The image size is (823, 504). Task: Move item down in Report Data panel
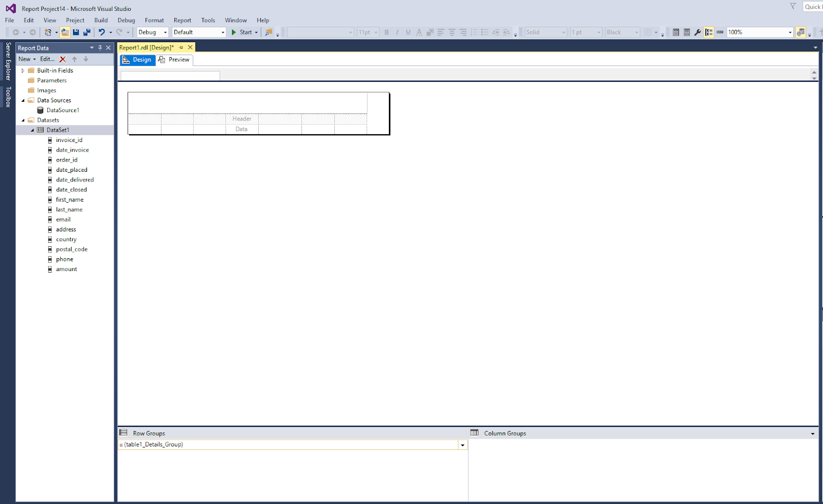[86, 59]
